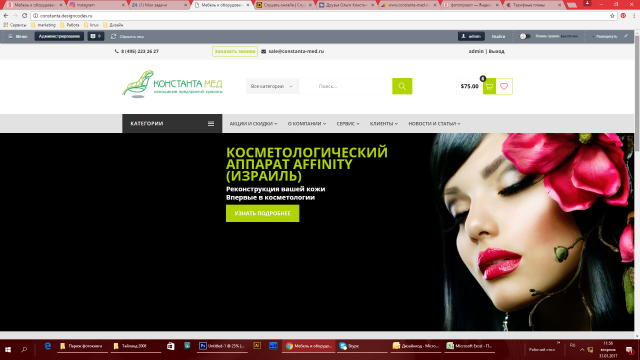The image size is (640, 360).
Task: Switch to the Instagram browser tab
Action: tap(97, 5)
